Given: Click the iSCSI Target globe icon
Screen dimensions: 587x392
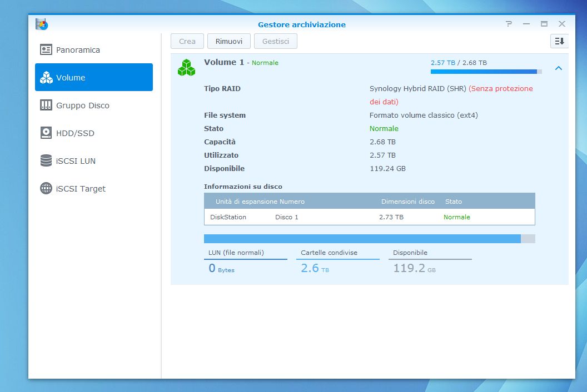Looking at the screenshot, I should (46, 188).
